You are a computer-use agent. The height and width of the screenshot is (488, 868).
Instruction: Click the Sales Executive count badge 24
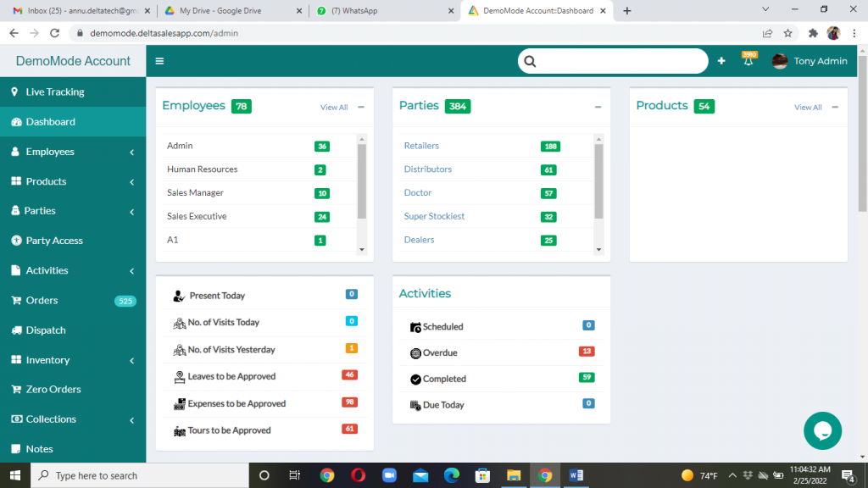pyautogui.click(x=321, y=217)
